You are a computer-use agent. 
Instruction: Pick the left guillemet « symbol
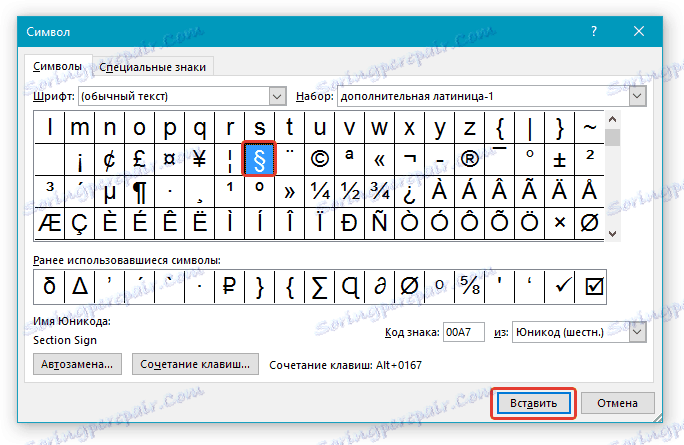pyautogui.click(x=380, y=160)
